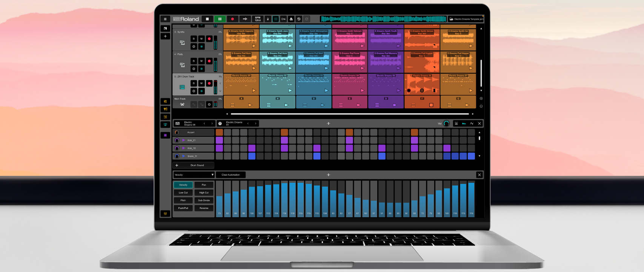Select next drum kit after Electric Dreams 01
This screenshot has height=272, width=644.
point(255,124)
